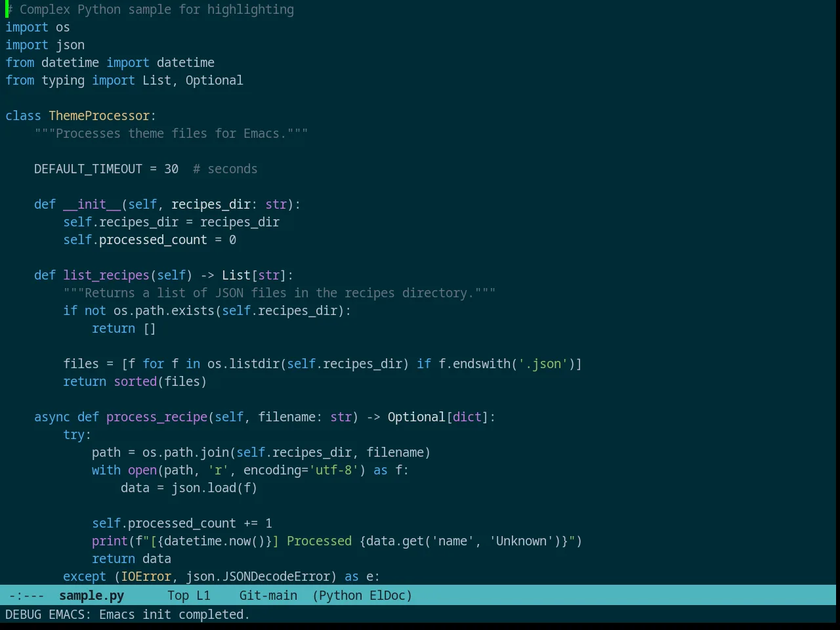This screenshot has height=630, width=840.
Task: Click the process_recipe function name
Action: tap(157, 417)
